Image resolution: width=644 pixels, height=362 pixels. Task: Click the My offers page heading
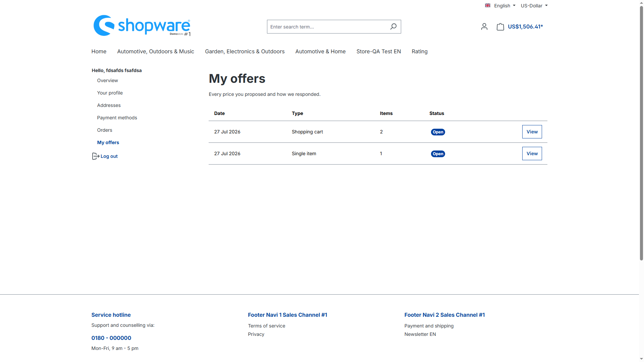[237, 79]
